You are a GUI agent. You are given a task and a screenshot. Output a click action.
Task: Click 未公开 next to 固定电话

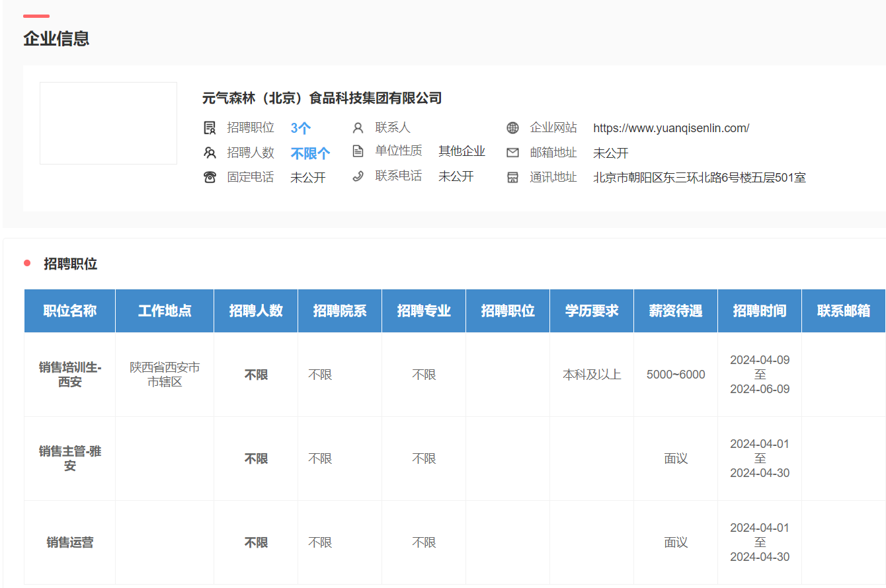coord(308,178)
